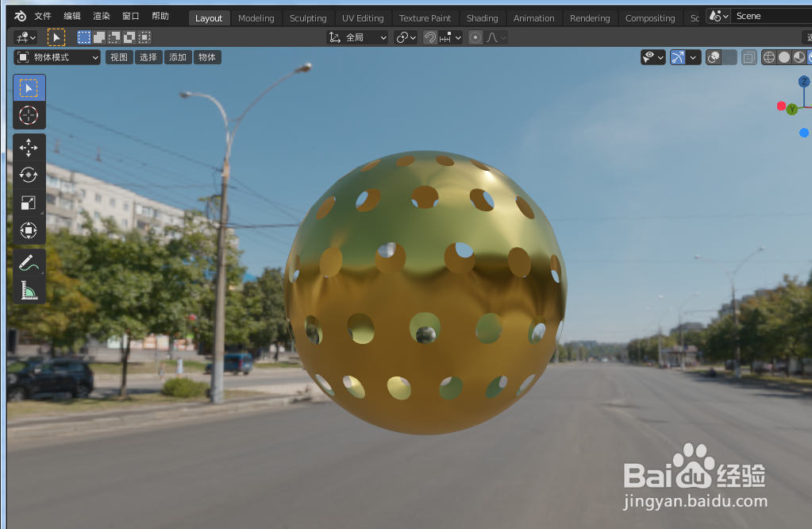Viewport: 812px width, 529px height.
Task: Toggle proportional editing
Action: [475, 37]
